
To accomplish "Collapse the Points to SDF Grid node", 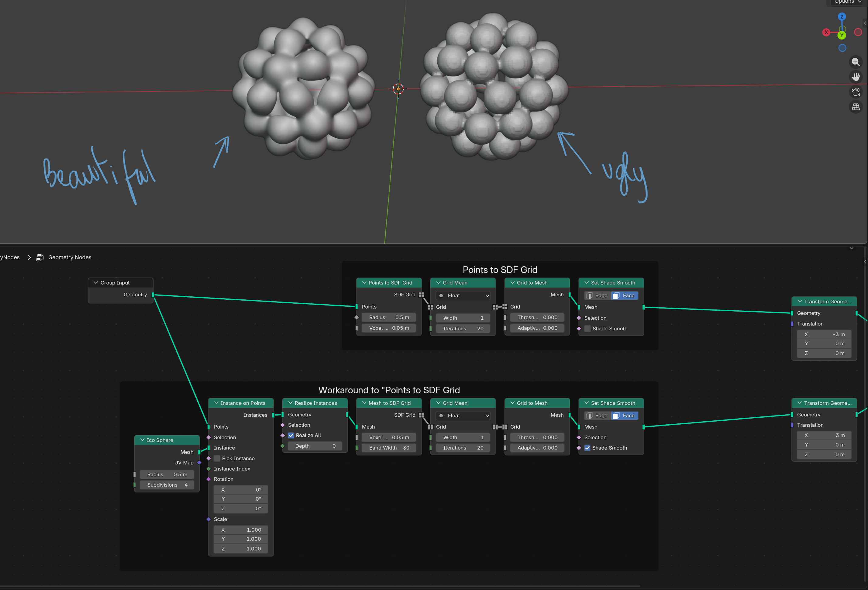I will click(364, 283).
